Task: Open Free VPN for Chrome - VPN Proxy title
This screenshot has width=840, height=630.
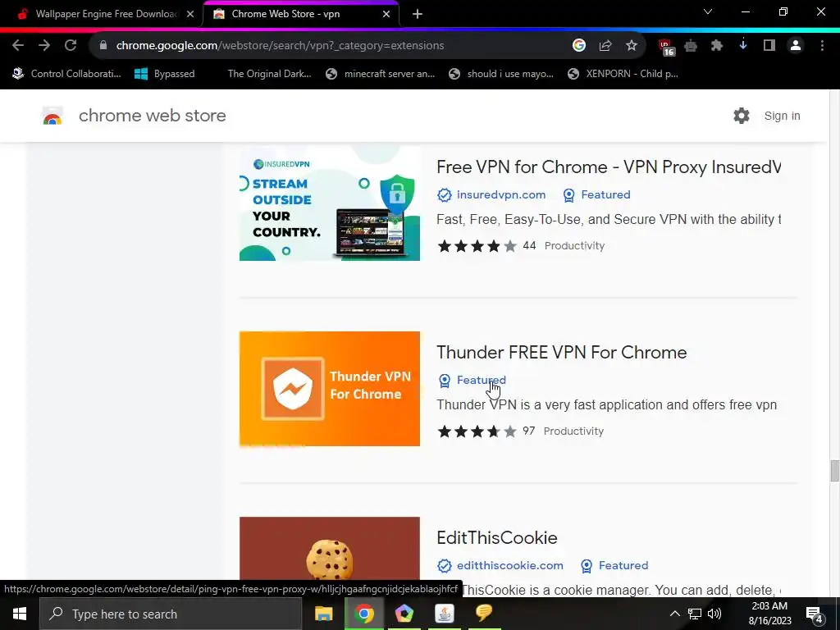Action: point(609,167)
